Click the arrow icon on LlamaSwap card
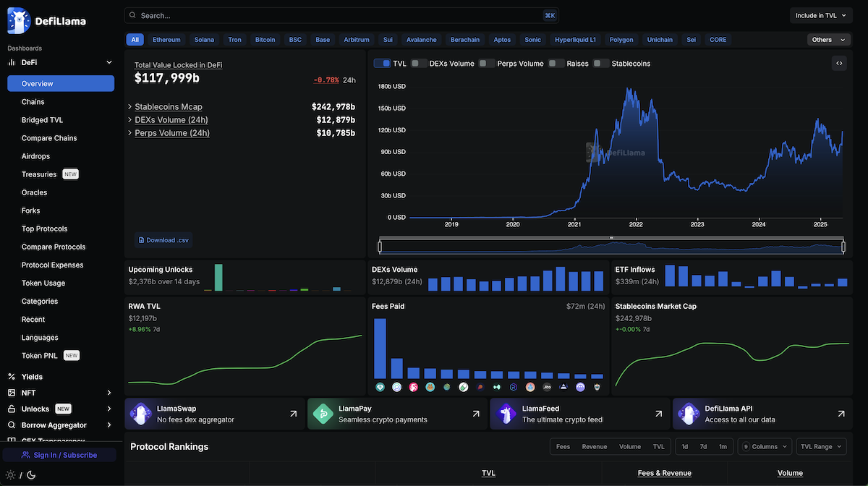Viewport: 868px width, 486px height. [x=293, y=414]
